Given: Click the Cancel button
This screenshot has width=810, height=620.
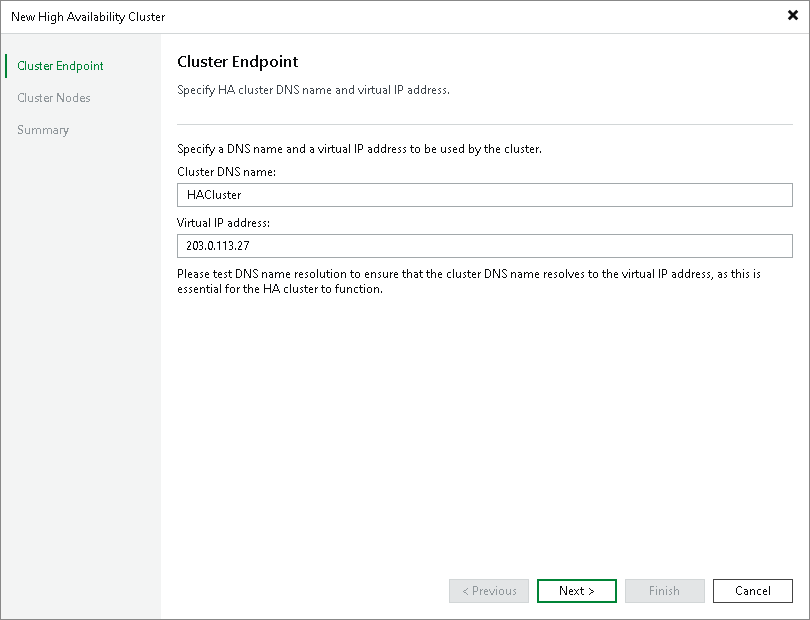Looking at the screenshot, I should pos(752,590).
